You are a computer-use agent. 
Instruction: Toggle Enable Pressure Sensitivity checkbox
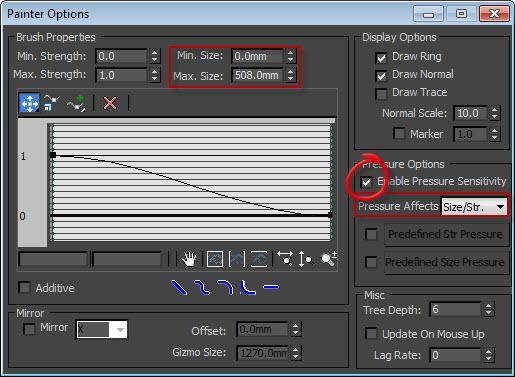point(366,182)
